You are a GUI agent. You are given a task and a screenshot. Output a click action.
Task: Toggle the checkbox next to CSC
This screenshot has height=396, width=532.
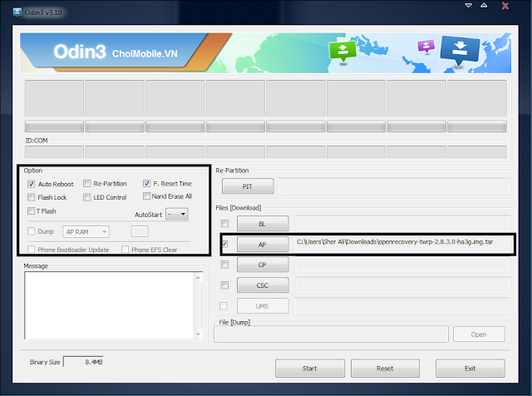point(224,285)
